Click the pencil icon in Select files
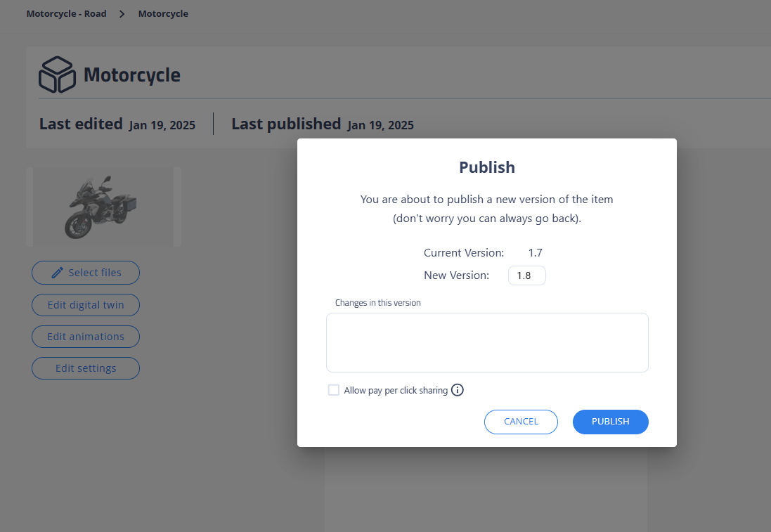Screen dimensions: 771x532 (x=57, y=273)
